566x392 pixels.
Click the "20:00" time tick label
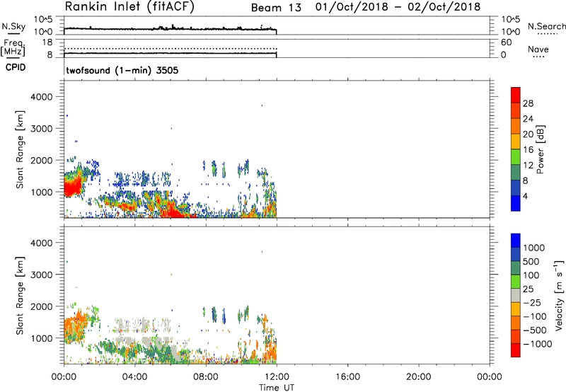coord(418,377)
